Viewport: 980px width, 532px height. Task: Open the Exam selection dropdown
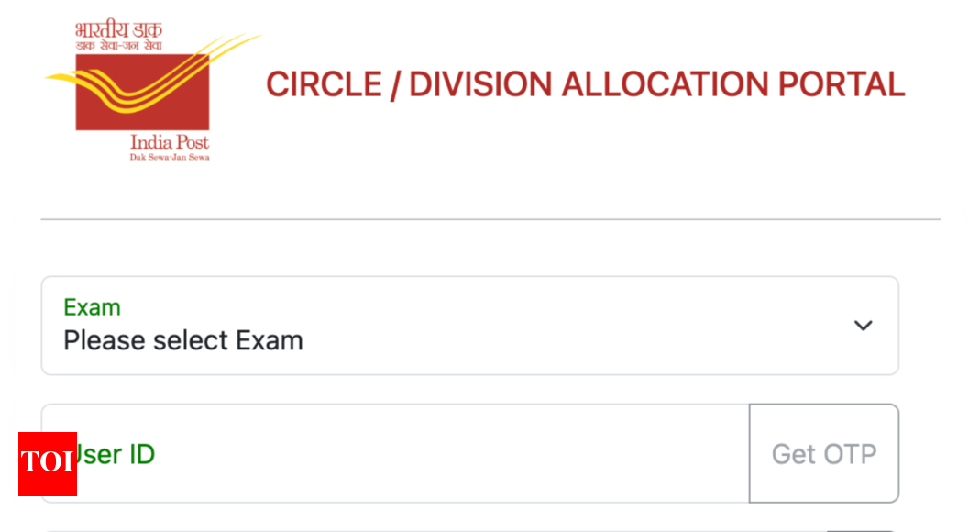(x=470, y=326)
